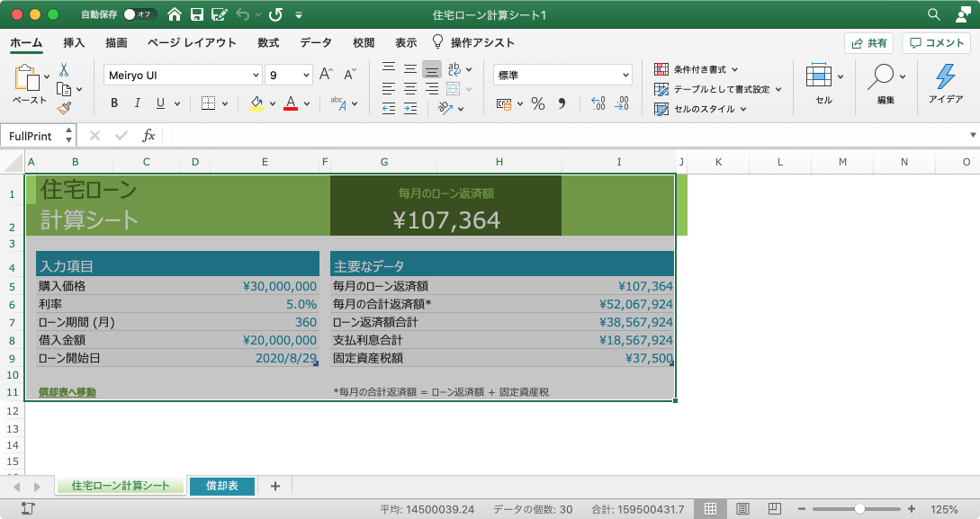Open the ページ レイアウト tab

[x=192, y=42]
